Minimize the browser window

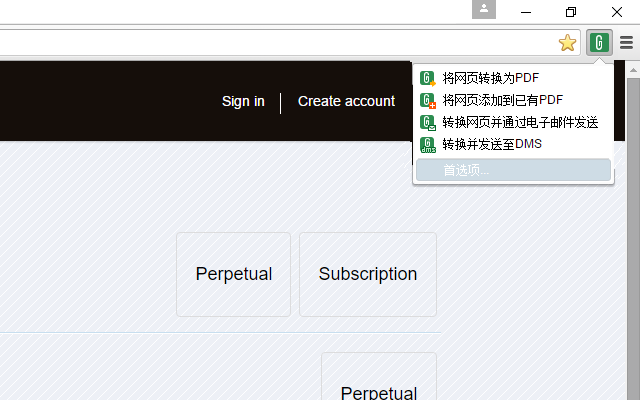(x=526, y=12)
